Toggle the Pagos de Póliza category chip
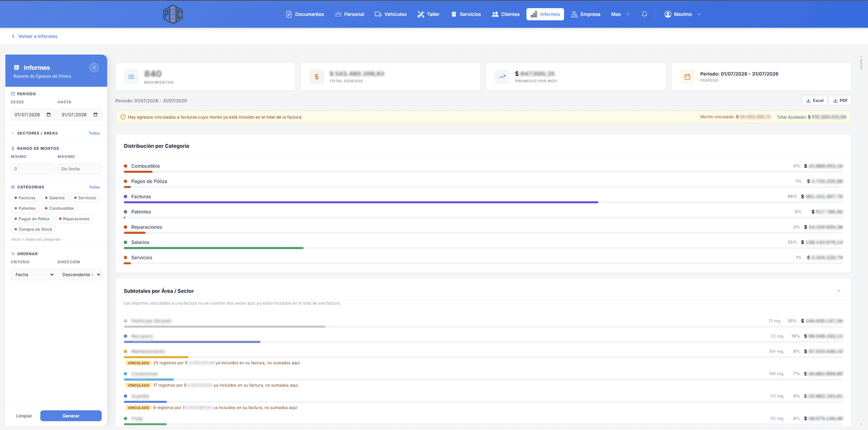Viewport: 868px width, 430px height. coord(32,219)
